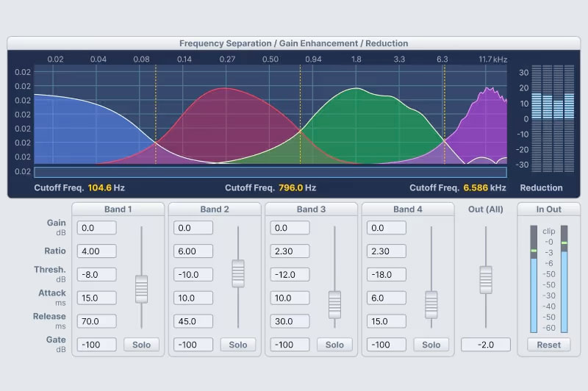
Task: Click the Out (All) label
Action: coord(486,209)
